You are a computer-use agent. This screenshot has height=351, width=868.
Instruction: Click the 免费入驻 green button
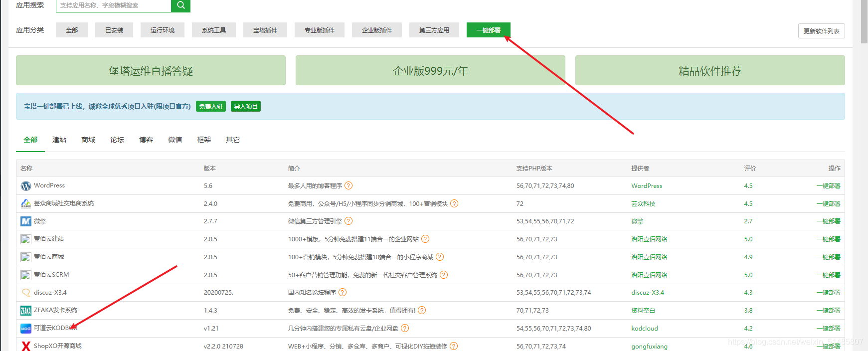[x=211, y=106]
